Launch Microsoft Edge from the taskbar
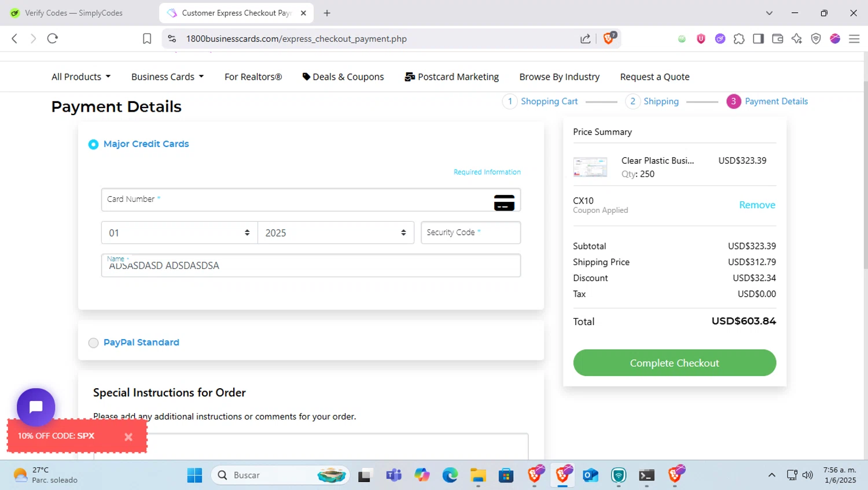The height and width of the screenshot is (490, 868). pyautogui.click(x=450, y=475)
